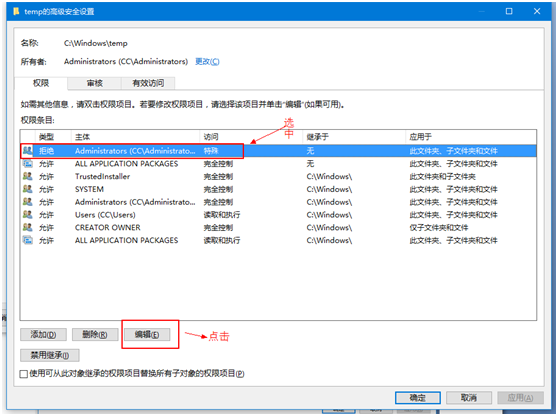Toggle the replace child object permissions checkbox
The image size is (558, 416).
[24, 374]
